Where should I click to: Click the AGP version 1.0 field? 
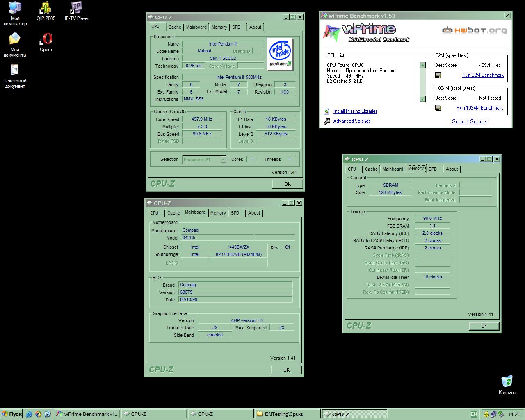(246, 320)
